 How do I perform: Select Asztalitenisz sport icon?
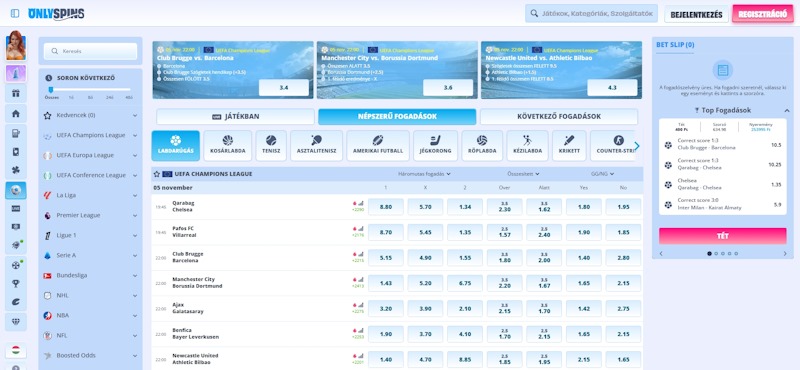click(x=316, y=145)
